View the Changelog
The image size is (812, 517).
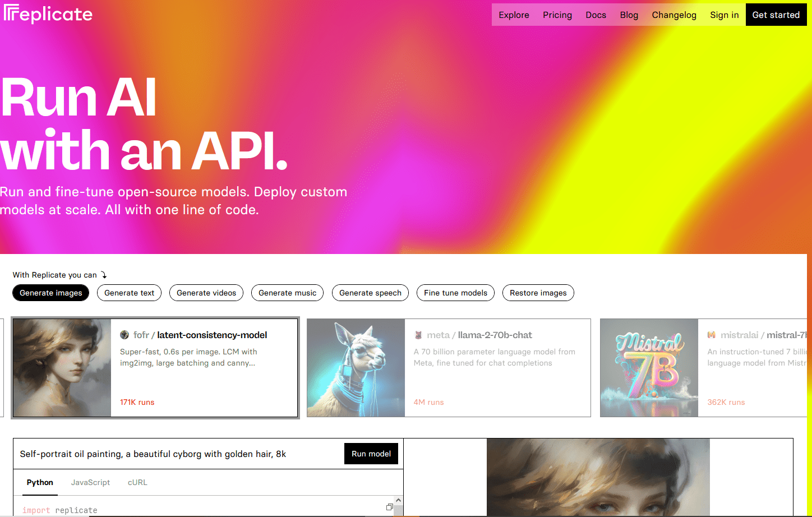click(x=673, y=15)
